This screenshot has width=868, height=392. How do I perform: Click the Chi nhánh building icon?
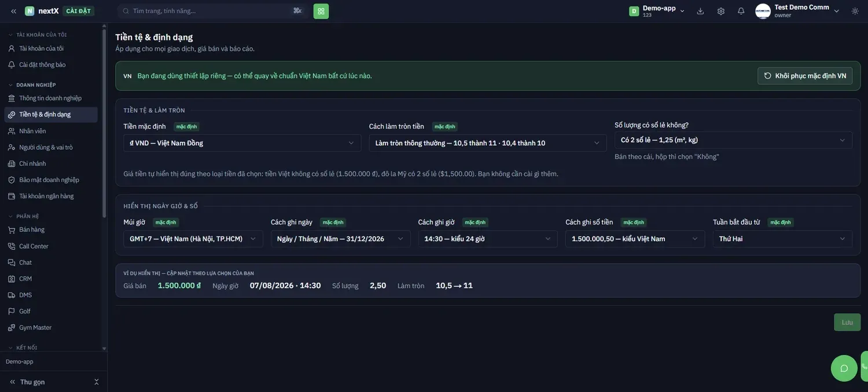click(x=12, y=164)
